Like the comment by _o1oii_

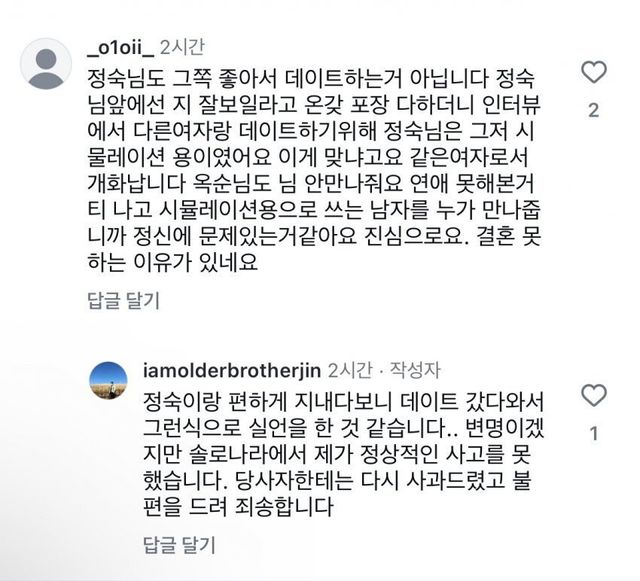point(594,72)
